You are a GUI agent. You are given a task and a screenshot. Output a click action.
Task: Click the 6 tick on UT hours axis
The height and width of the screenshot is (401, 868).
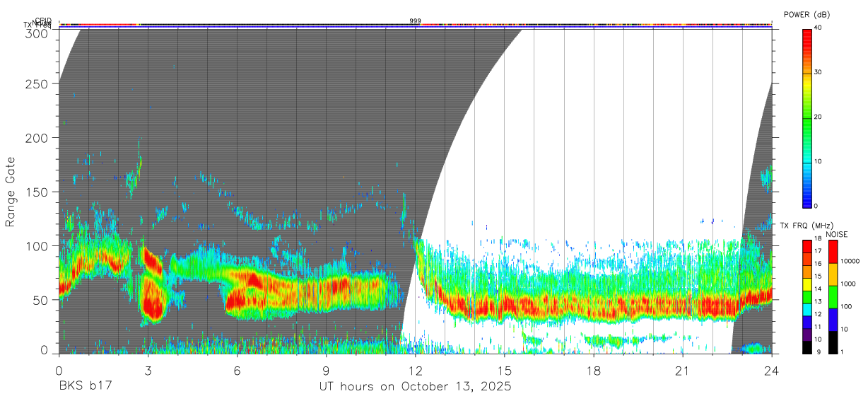click(237, 370)
